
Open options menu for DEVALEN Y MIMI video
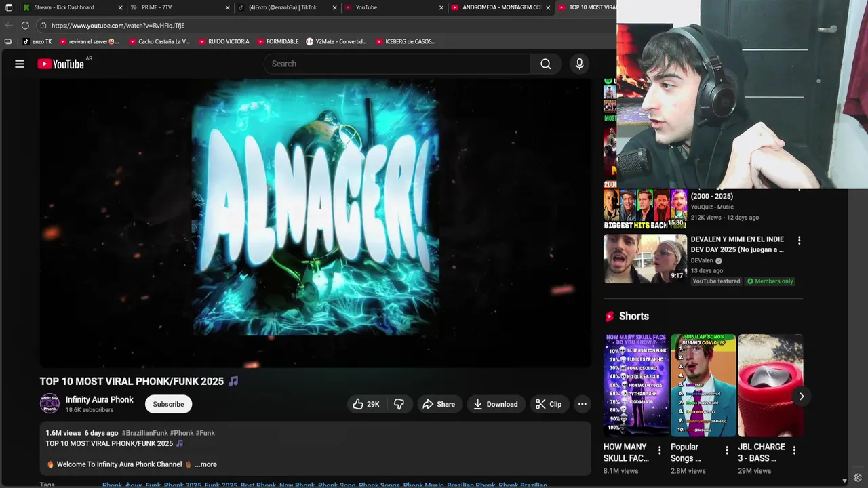[x=799, y=241]
